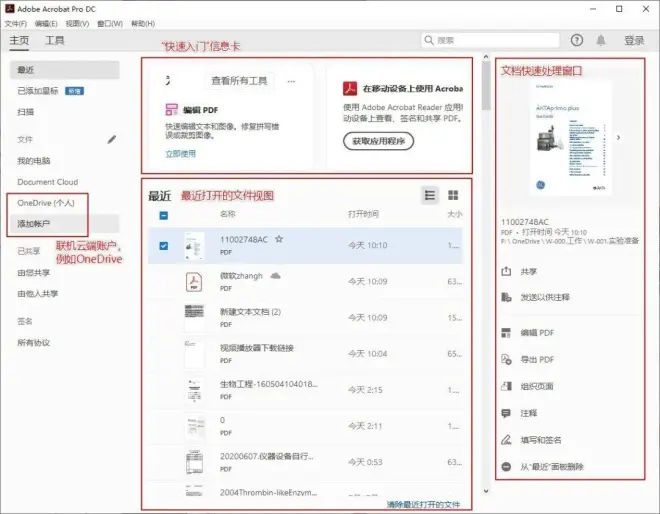This screenshot has width=660, height=514.
Task: Go to the next preview page with the arrow
Action: coord(618,137)
